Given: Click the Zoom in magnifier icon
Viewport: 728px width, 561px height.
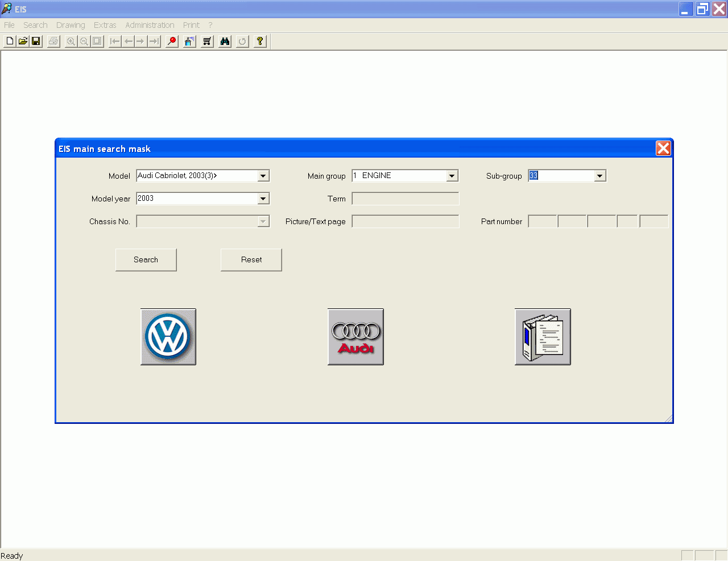Looking at the screenshot, I should point(71,41).
